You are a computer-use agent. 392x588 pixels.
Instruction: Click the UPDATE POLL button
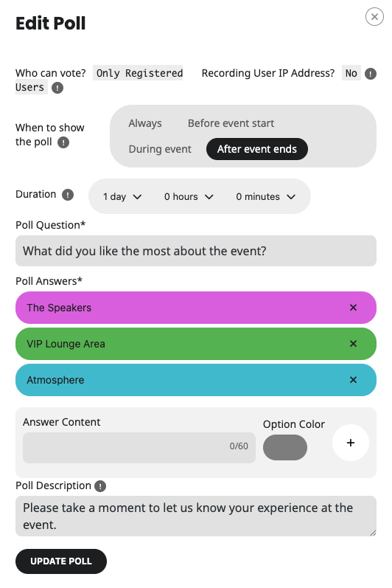coord(61,561)
